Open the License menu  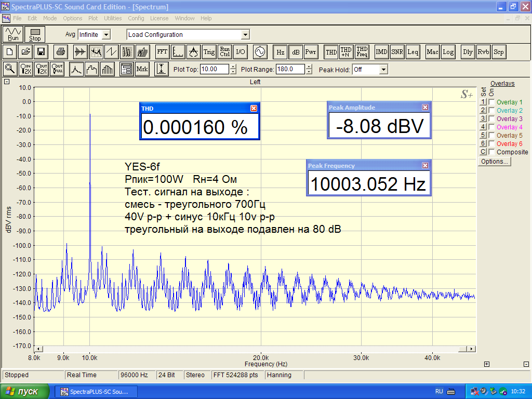pyautogui.click(x=159, y=18)
